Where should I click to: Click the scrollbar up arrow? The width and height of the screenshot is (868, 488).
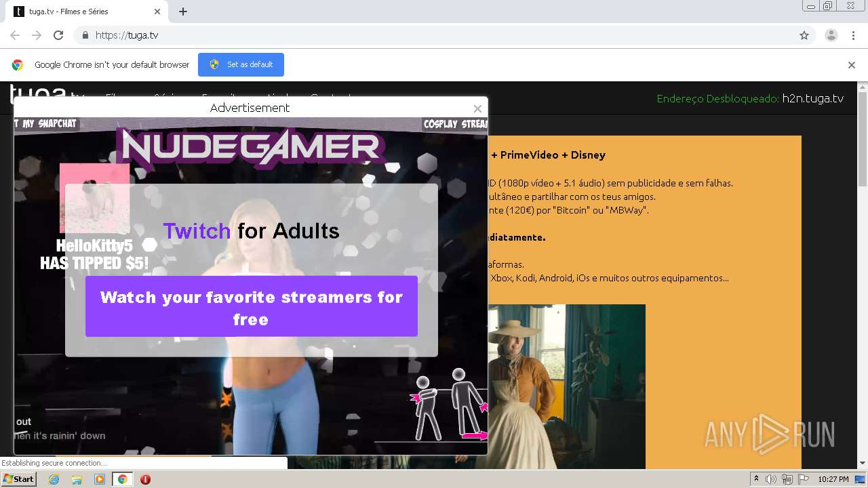click(x=863, y=87)
